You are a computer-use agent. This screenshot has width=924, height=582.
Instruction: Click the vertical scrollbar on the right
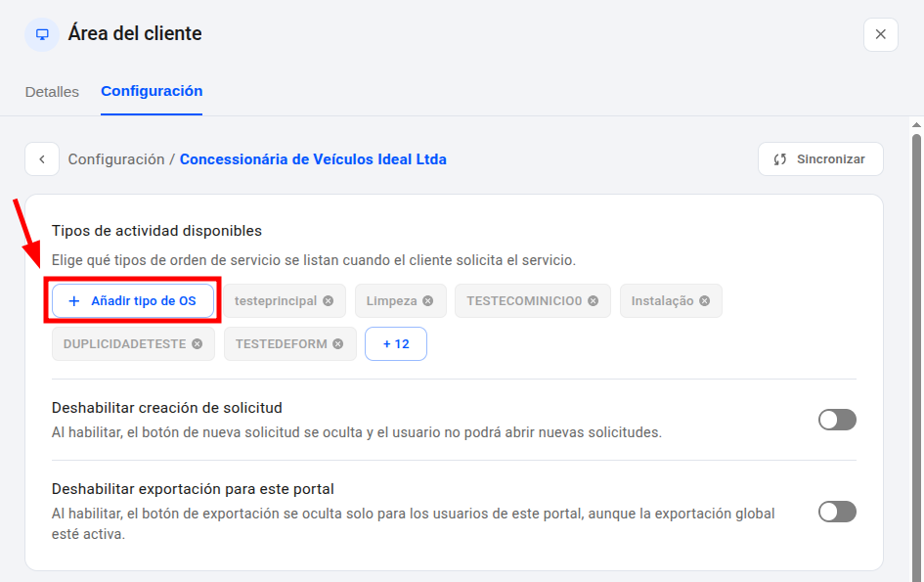916,354
